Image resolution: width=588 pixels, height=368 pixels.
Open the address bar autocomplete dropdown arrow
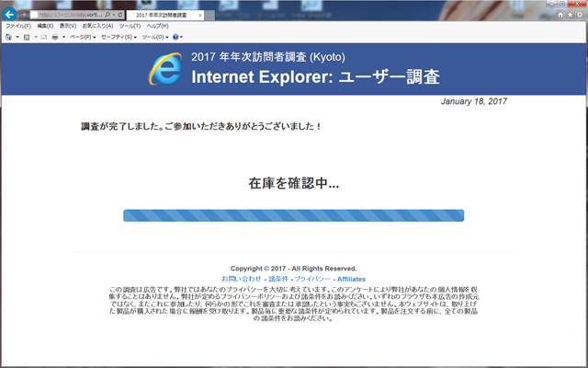(x=114, y=15)
